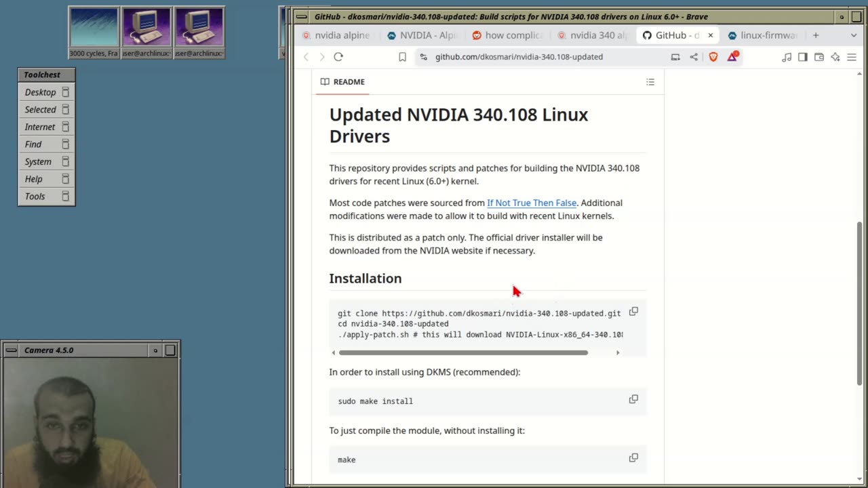View site information icon in address bar
The image size is (868, 488).
424,57
